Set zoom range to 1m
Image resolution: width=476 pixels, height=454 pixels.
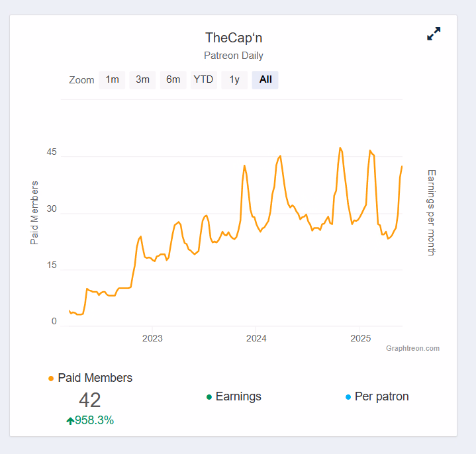(112, 80)
